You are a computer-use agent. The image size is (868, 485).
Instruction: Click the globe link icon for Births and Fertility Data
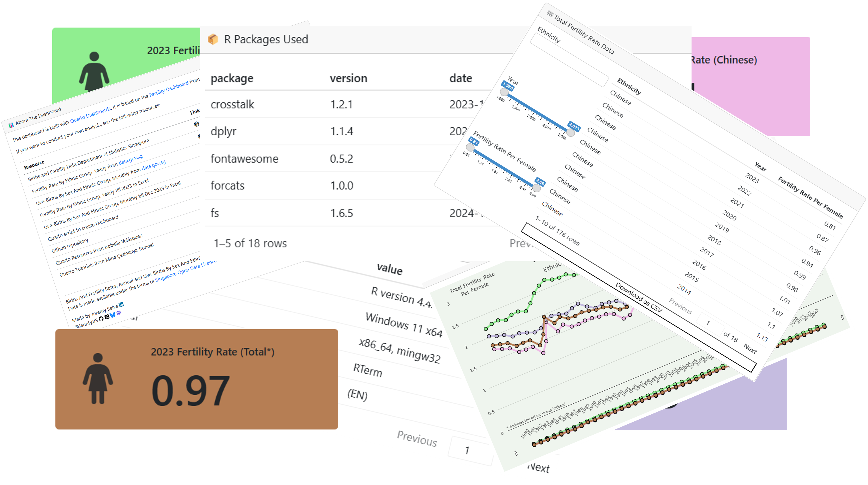coord(196,124)
